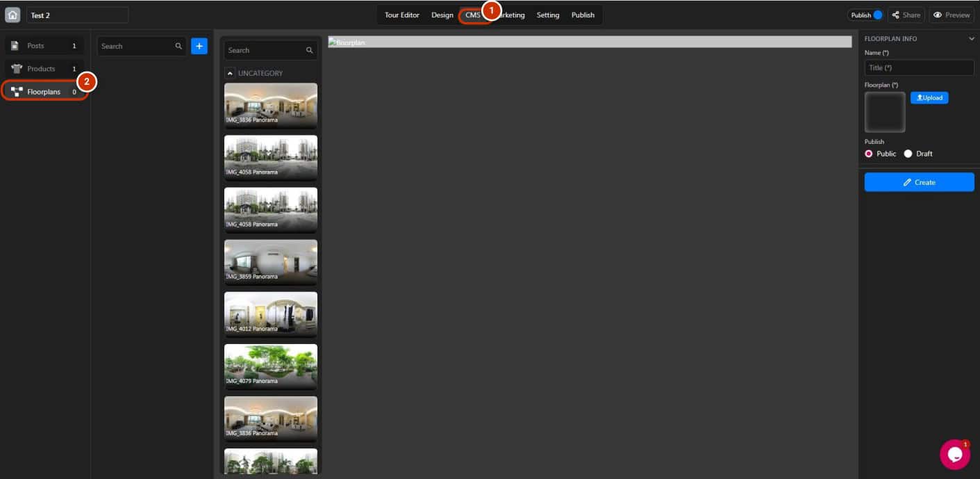Open the chat support bubble
Screen dimensions: 980x479
[x=954, y=455]
